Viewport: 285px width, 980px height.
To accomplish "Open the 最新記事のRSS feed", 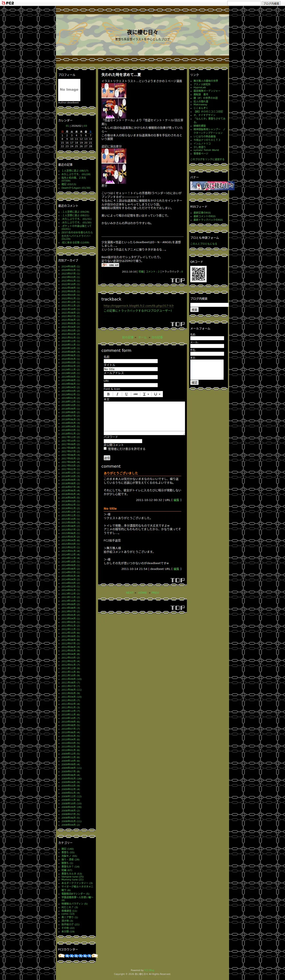I will point(202,213).
